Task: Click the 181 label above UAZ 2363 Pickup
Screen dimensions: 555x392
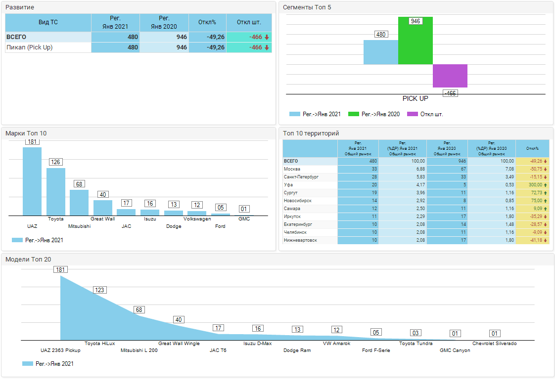Action: coord(61,269)
